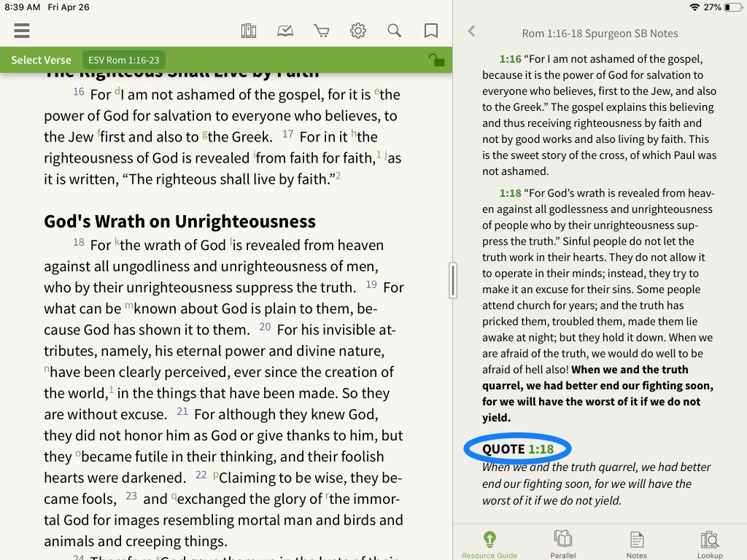The width and height of the screenshot is (747, 560).
Task: Tap the Rom 1:16-18 Spurgeon SB Notes title
Action: (x=600, y=34)
